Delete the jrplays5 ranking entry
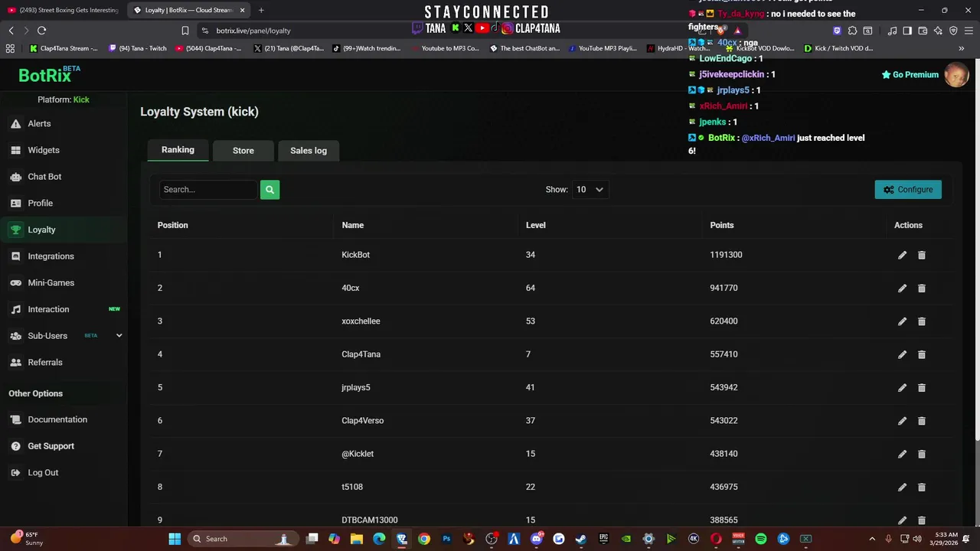Screen dimensions: 980x551 [922, 388]
